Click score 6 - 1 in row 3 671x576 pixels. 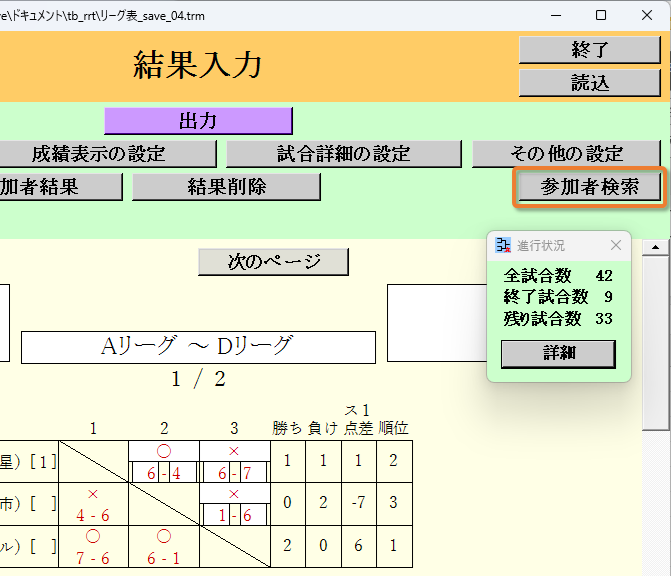coord(163,558)
